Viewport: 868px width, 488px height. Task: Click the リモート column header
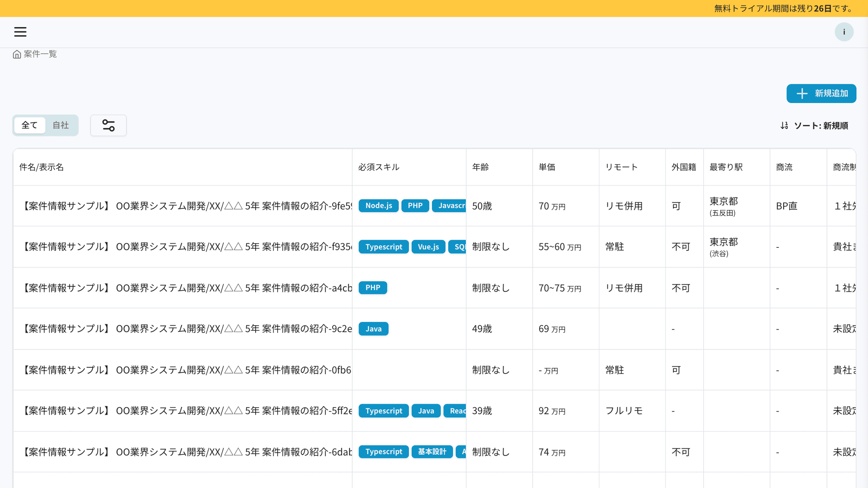621,167
